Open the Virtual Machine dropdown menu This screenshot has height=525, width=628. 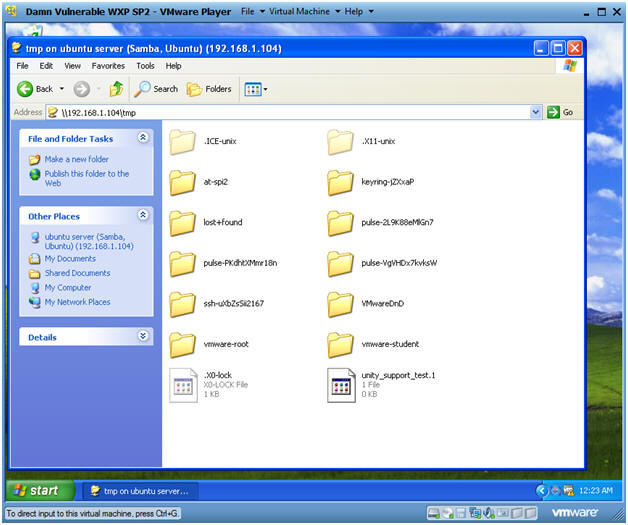pyautogui.click(x=304, y=12)
